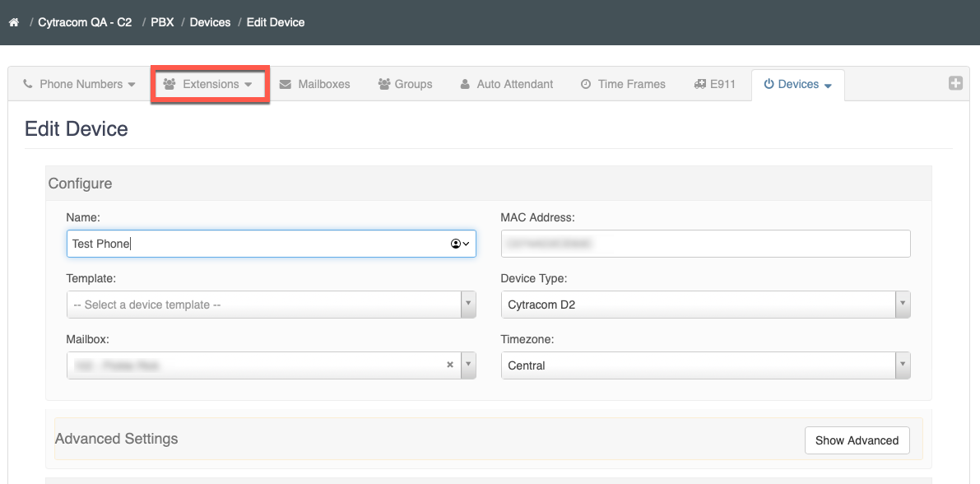Click the contact autofill icon in Name field
Image resolution: width=980 pixels, height=484 pixels.
click(x=459, y=244)
